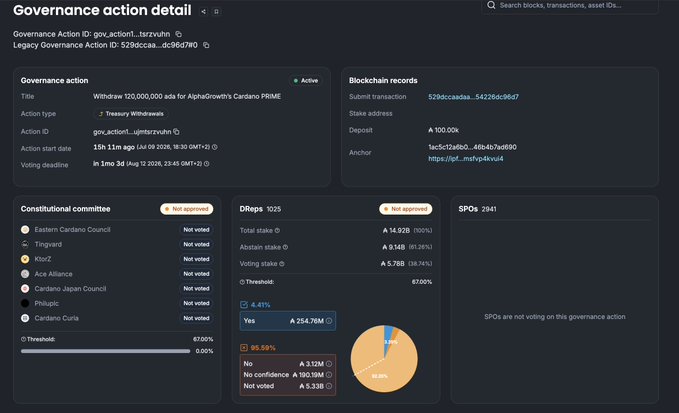
Task: Click the Treasury Withdrawals action type badge
Action: [x=130, y=114]
